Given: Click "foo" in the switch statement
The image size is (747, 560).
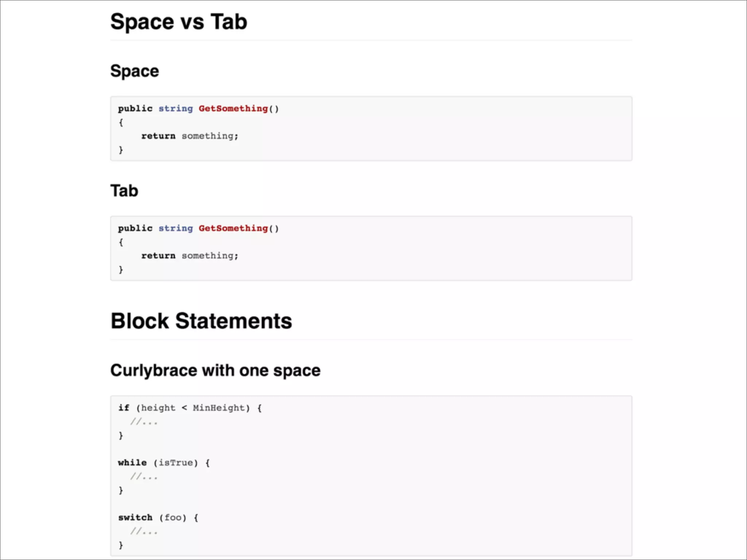Looking at the screenshot, I should click(x=173, y=517).
